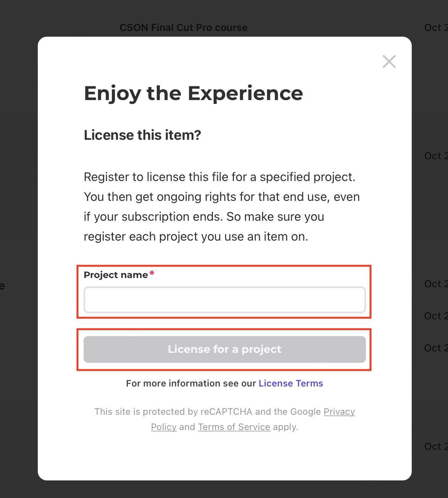This screenshot has width=448, height=498.
Task: Click into the Project name field
Action: pyautogui.click(x=224, y=300)
